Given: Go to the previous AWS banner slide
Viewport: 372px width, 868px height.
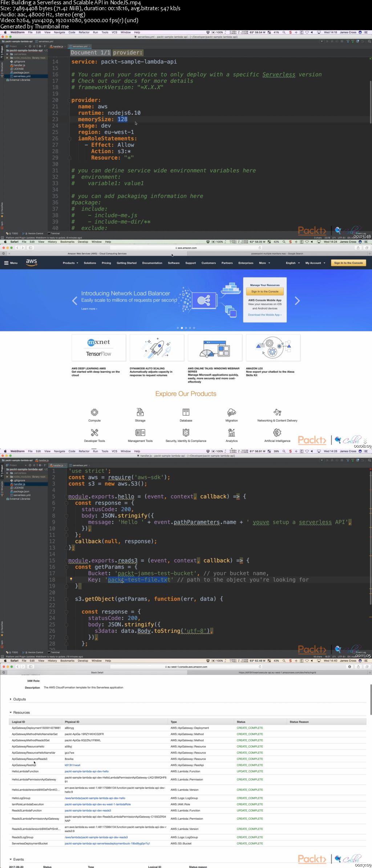Looking at the screenshot, I should click(75, 301).
